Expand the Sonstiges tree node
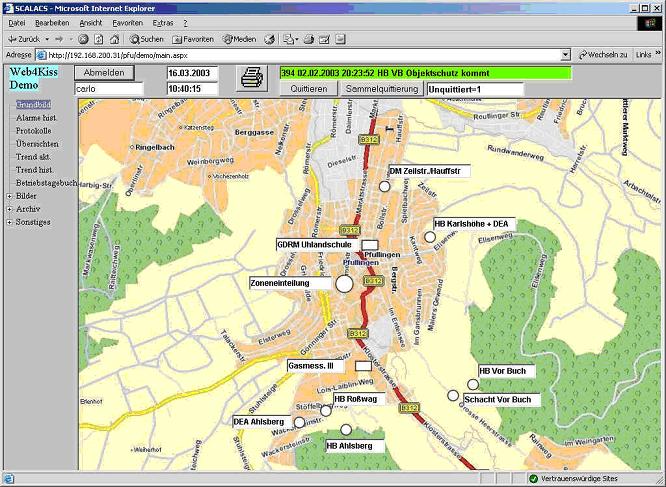This screenshot has height=487, width=666. click(10, 222)
